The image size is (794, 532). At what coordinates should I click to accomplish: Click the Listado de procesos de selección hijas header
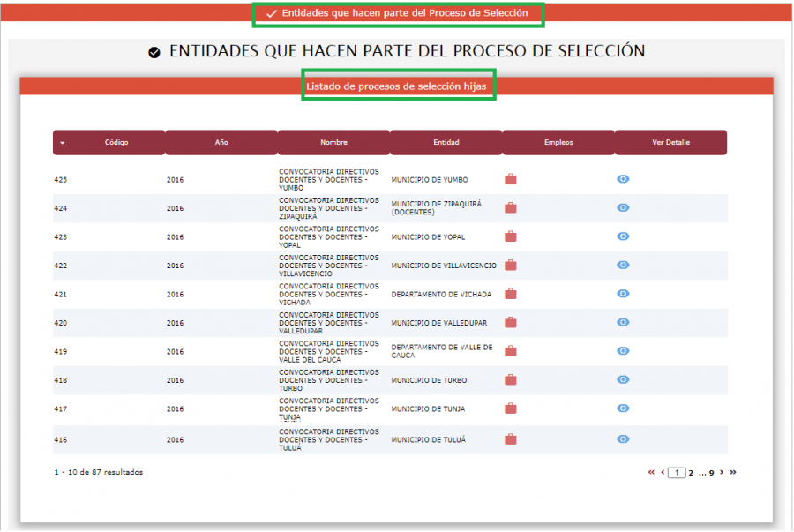(397, 87)
